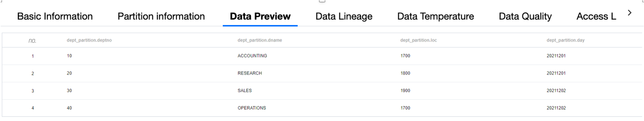Switch to the Data Quality tab
The height and width of the screenshot is (121, 644).
(525, 17)
